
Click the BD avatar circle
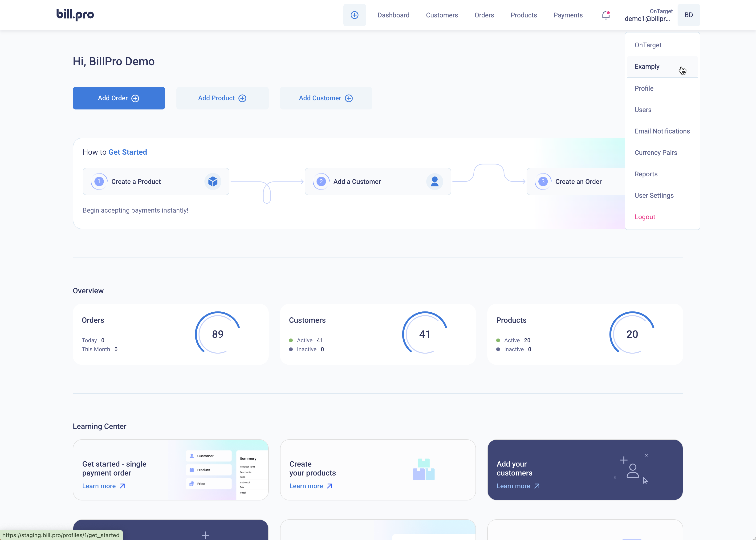tap(689, 15)
